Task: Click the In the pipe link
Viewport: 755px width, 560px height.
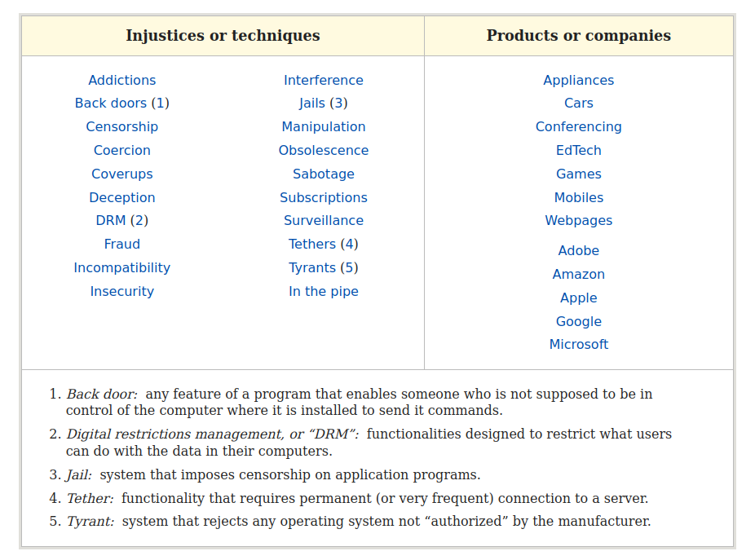Action: [x=324, y=291]
